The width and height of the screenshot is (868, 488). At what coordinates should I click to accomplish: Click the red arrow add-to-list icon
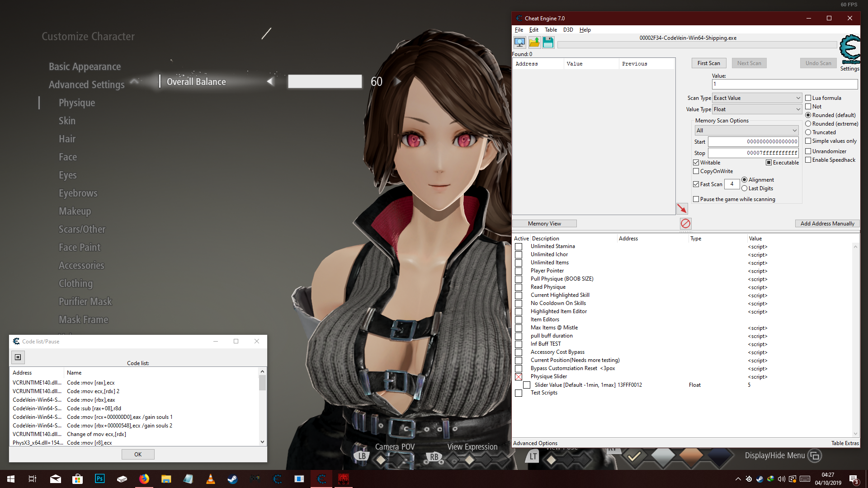pos(682,208)
